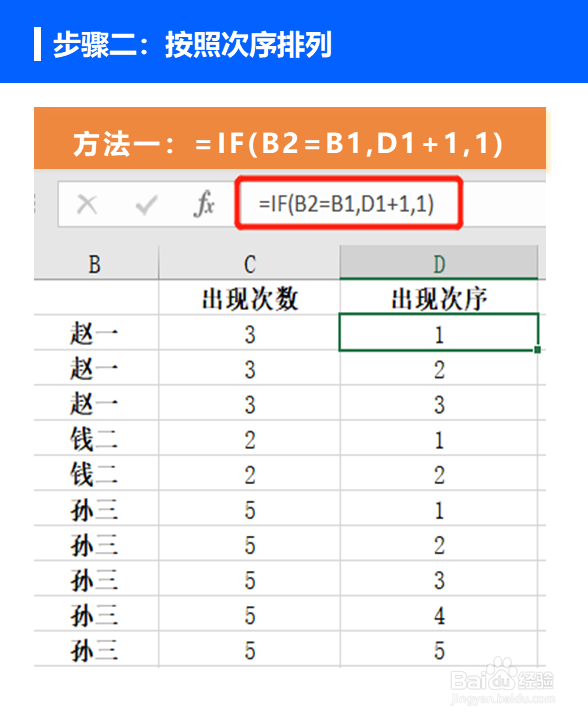Select 赵一 in the row with 出现次序 2
Viewport: 588px width, 720px height.
tap(96, 368)
